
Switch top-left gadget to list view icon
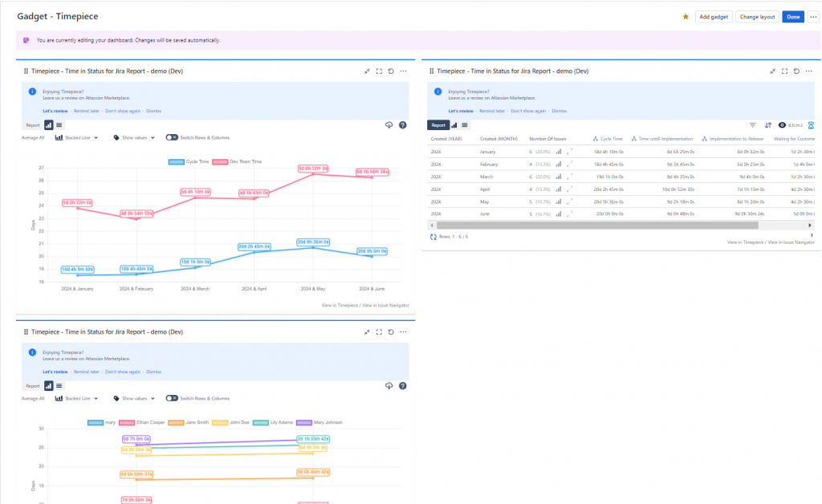coord(59,125)
